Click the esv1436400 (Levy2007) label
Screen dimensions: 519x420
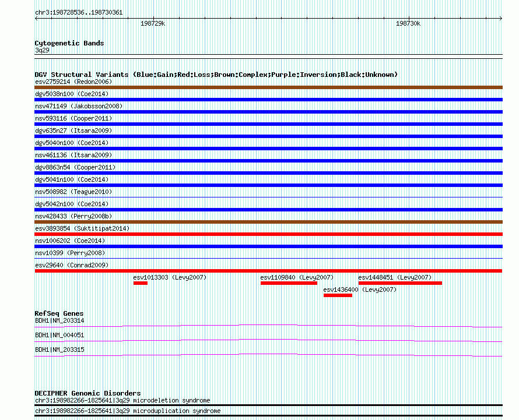click(360, 290)
